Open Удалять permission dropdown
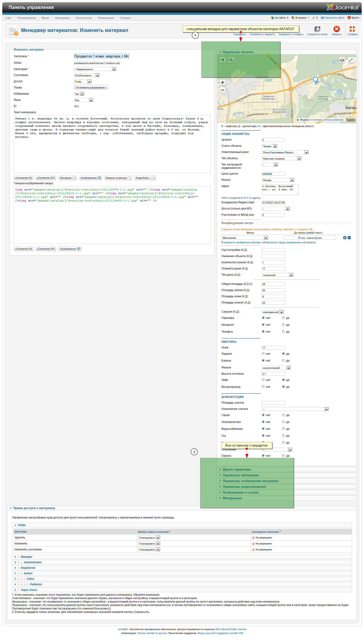Screen dimensions: 364x640 point(149,538)
